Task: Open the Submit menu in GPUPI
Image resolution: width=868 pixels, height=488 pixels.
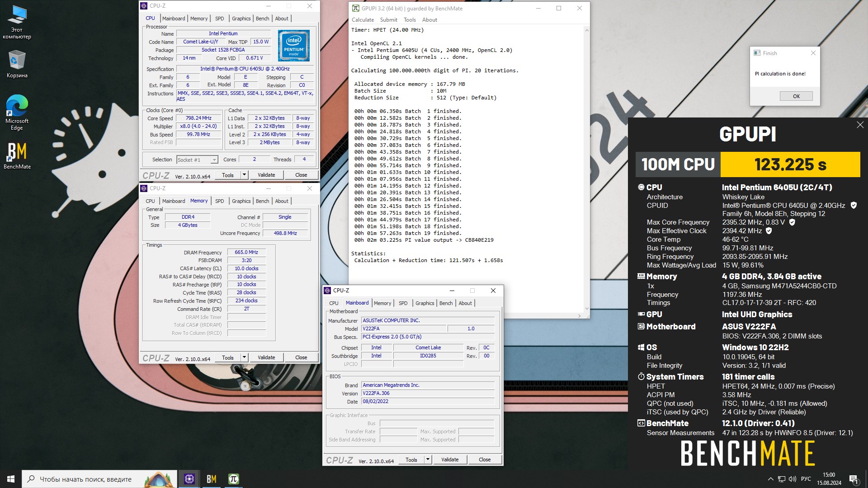Action: coord(388,20)
